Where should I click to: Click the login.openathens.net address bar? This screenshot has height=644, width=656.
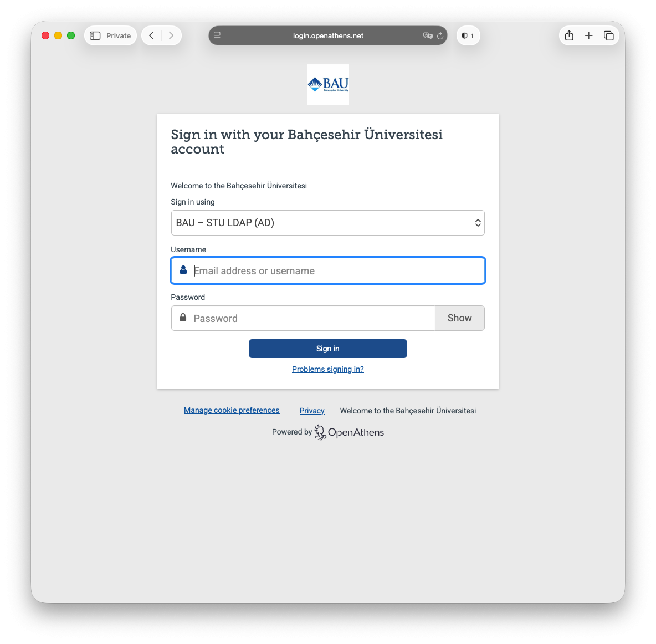[x=328, y=35]
